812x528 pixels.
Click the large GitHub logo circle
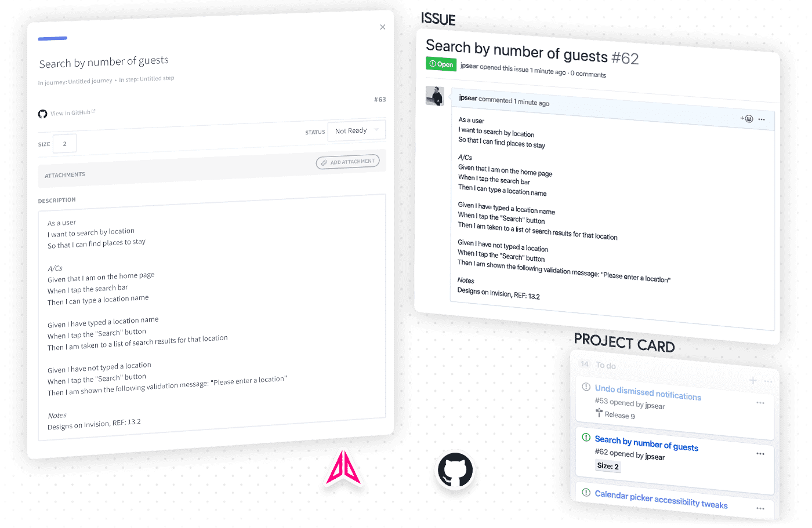(x=455, y=470)
